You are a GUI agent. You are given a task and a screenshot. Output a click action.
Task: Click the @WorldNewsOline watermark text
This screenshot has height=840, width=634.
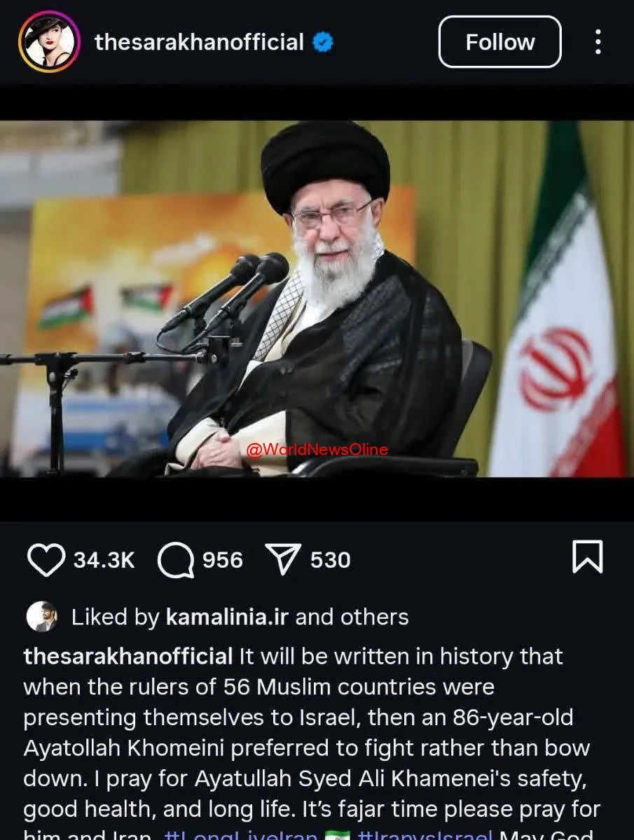[317, 449]
